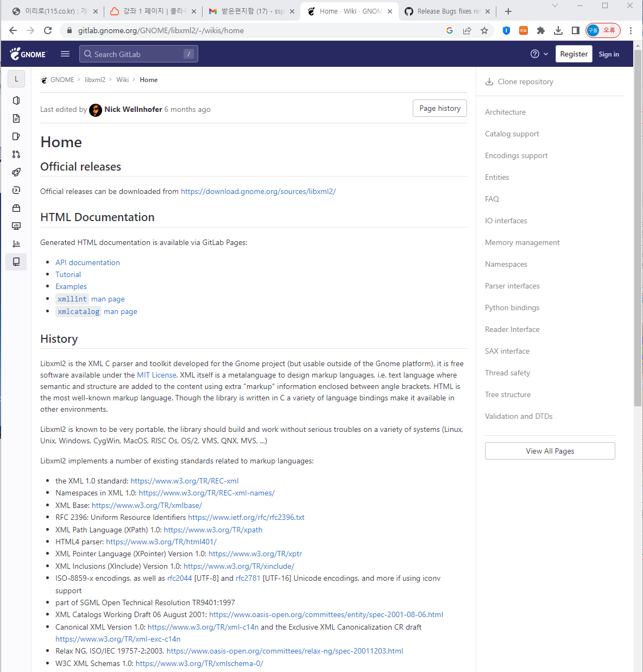Open the Repository icon in sidebar
This screenshot has height=672, width=643.
(x=16, y=118)
